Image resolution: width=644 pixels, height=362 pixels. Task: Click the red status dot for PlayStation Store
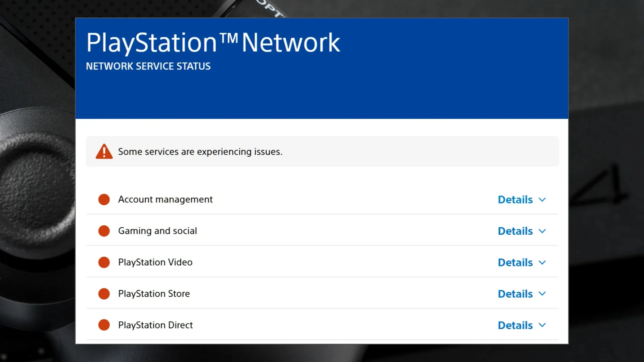104,294
